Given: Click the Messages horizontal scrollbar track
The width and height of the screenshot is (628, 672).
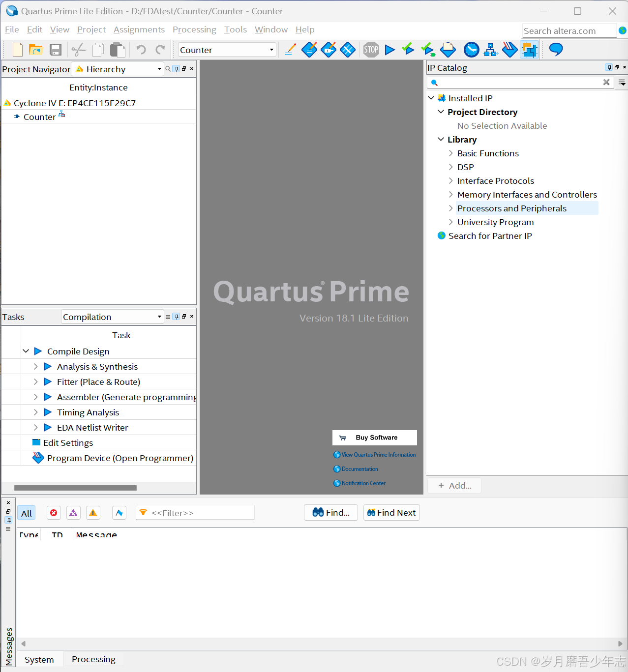Looking at the screenshot, I should click(322, 643).
